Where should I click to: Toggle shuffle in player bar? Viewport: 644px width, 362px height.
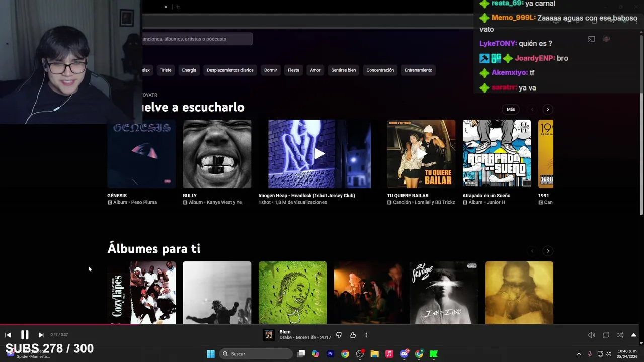(x=620, y=335)
